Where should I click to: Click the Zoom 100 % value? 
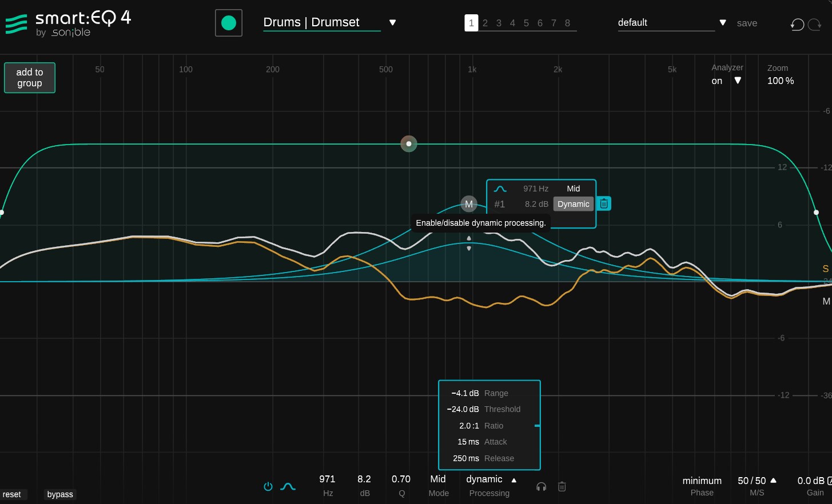click(x=781, y=81)
